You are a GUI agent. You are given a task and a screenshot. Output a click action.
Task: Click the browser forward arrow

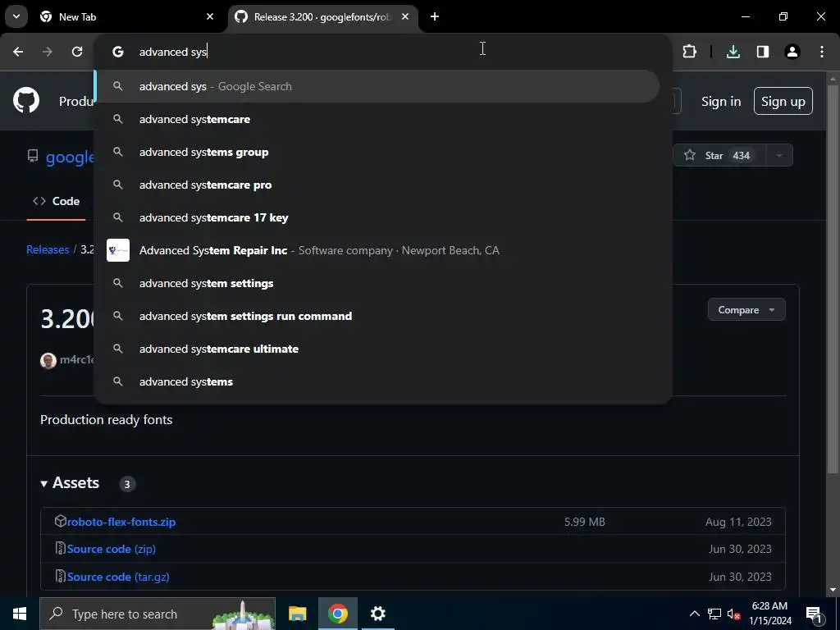48,52
